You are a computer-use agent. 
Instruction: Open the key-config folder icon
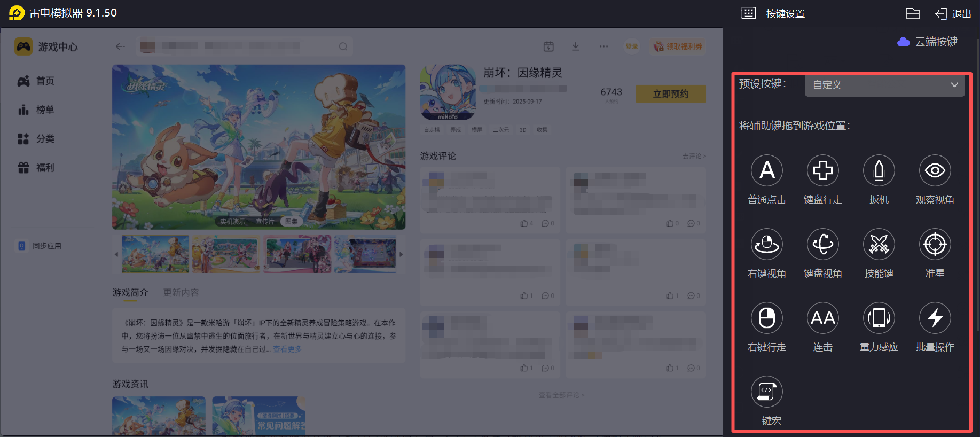[x=913, y=13]
